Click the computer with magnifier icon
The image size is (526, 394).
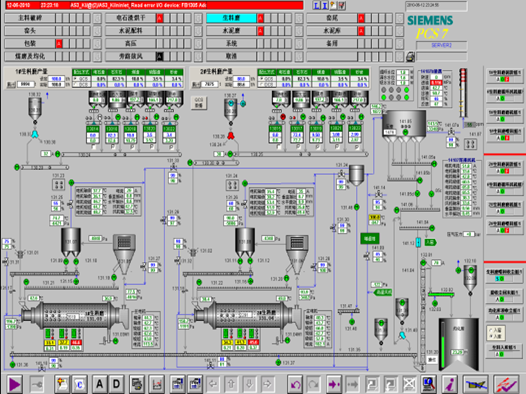[x=429, y=384]
